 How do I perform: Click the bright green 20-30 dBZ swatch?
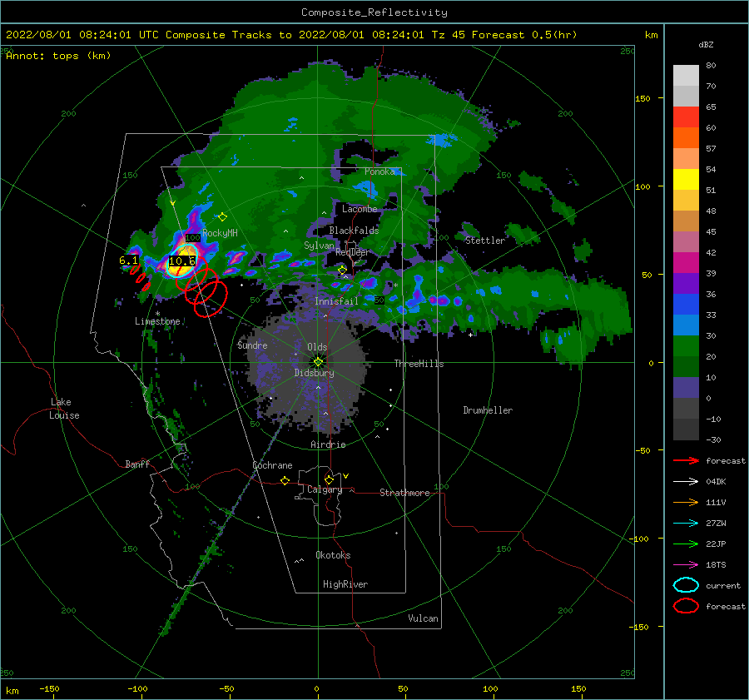686,345
